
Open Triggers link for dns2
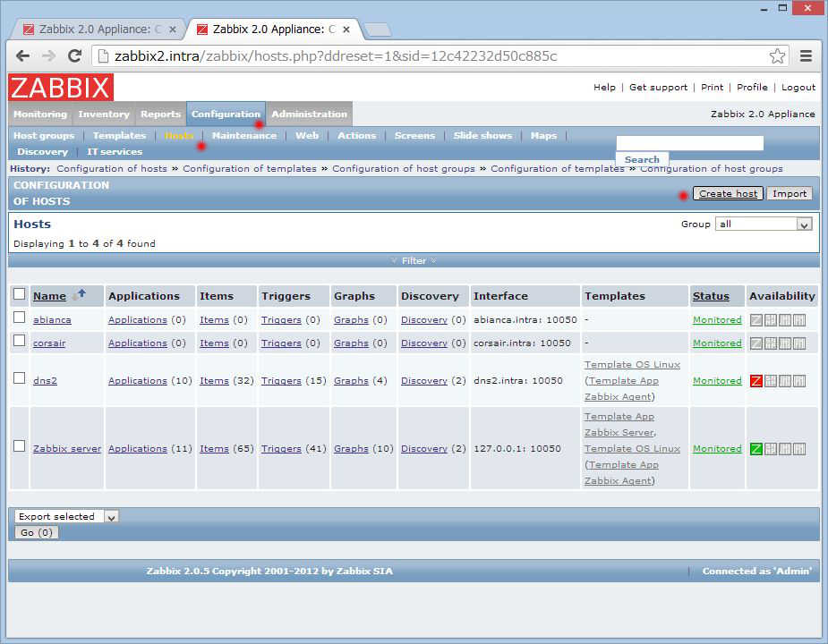pyautogui.click(x=281, y=381)
